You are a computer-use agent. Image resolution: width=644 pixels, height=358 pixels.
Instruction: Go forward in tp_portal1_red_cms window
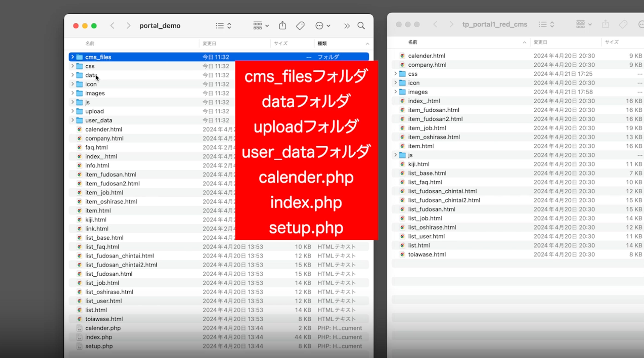451,24
